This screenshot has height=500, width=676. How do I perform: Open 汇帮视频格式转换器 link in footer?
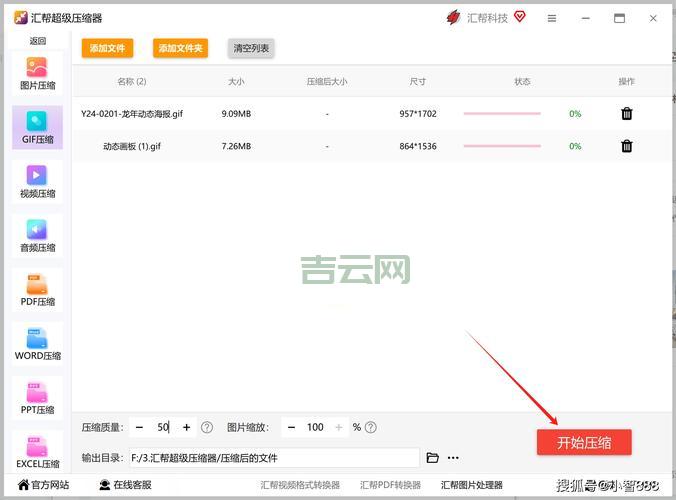(300, 485)
